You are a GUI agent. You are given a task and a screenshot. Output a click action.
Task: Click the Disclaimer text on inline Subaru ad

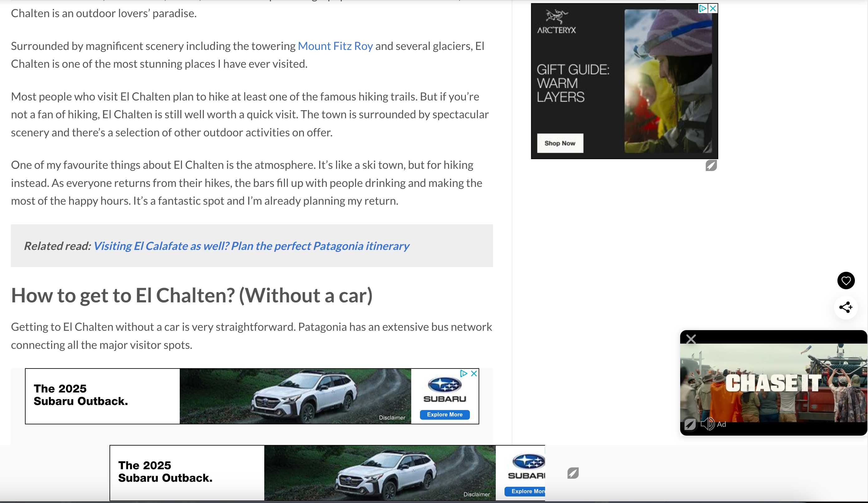[392, 418]
